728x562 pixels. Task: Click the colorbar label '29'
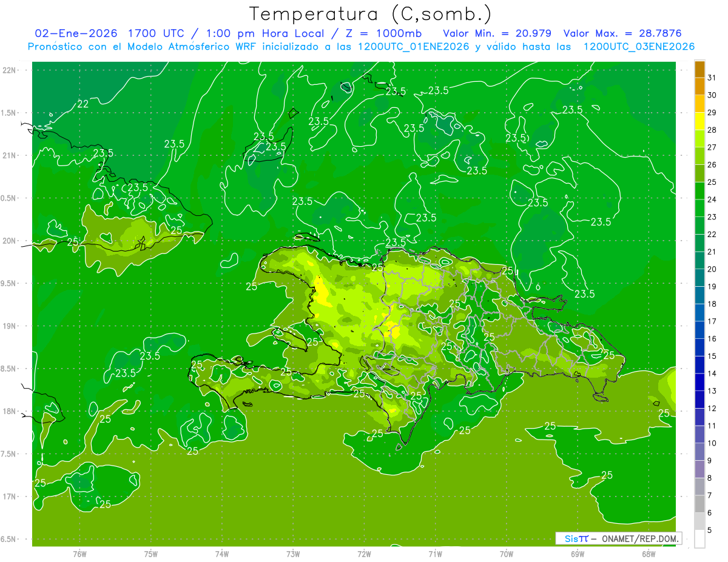point(712,113)
